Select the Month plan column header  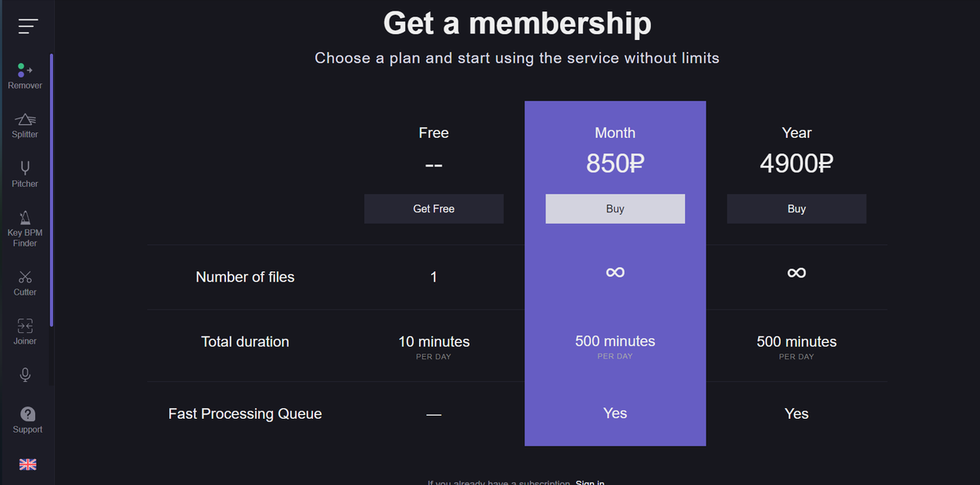(x=615, y=133)
